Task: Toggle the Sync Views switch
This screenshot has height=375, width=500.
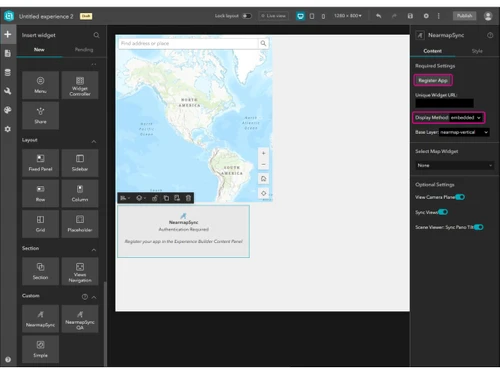Action: [443, 212]
